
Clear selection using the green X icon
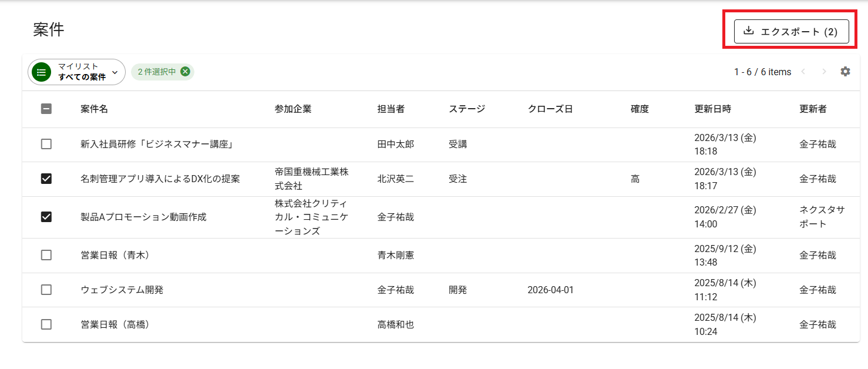point(186,72)
